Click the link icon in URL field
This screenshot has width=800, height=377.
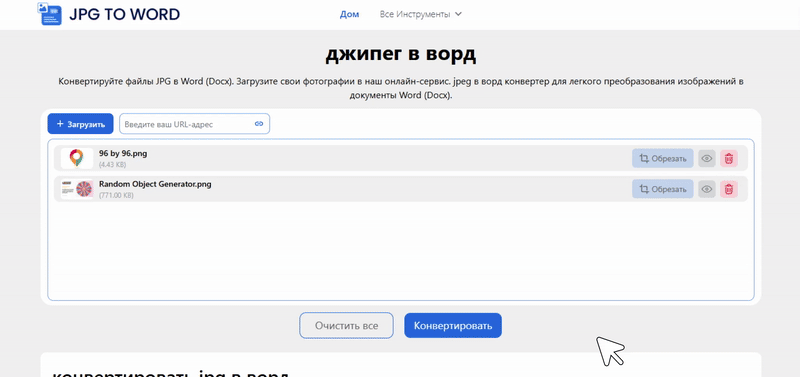click(x=259, y=124)
